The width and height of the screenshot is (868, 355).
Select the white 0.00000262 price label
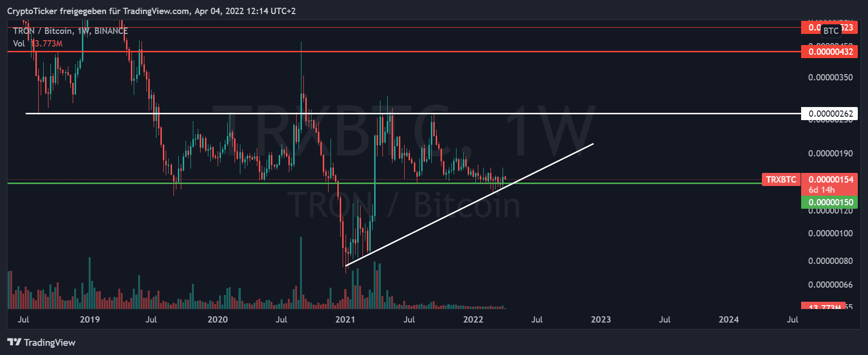pos(829,114)
